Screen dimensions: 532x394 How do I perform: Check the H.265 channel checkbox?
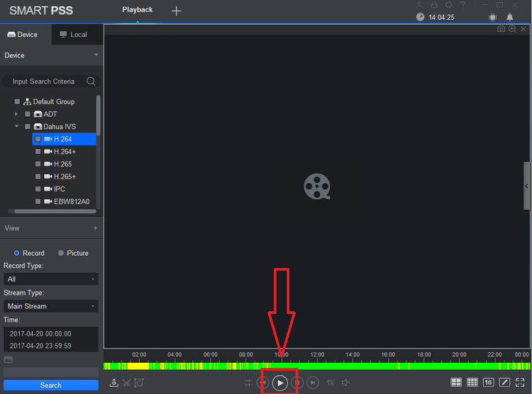tap(38, 164)
